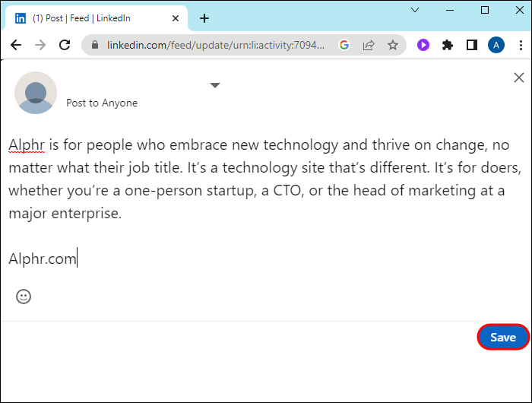This screenshot has height=403, width=532.
Task: Go back to the previous page
Action: 16,45
